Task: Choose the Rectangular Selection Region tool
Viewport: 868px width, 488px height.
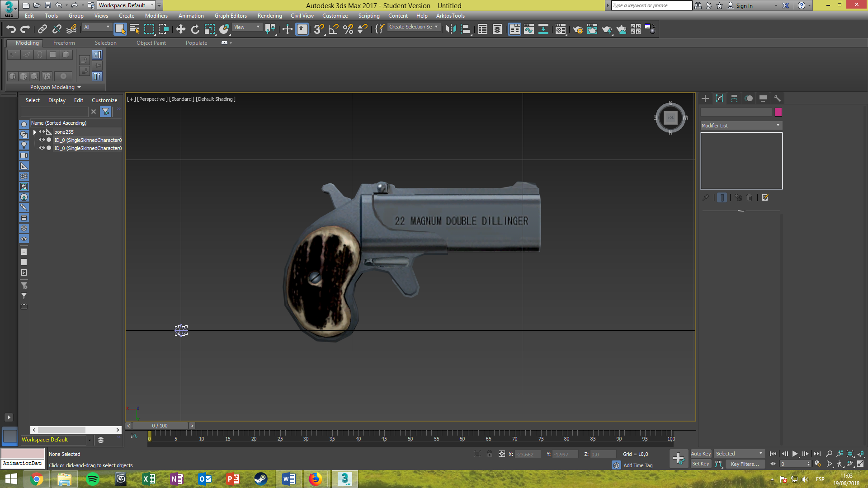Action: 149,29
